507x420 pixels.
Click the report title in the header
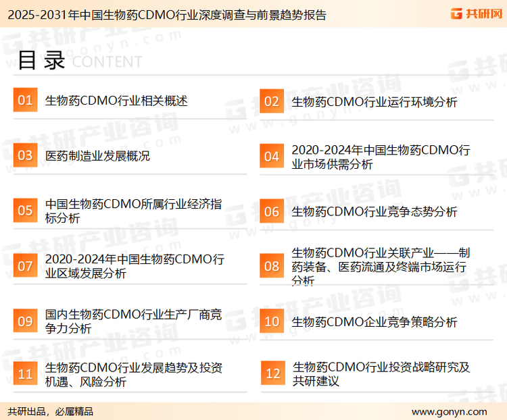click(x=164, y=14)
